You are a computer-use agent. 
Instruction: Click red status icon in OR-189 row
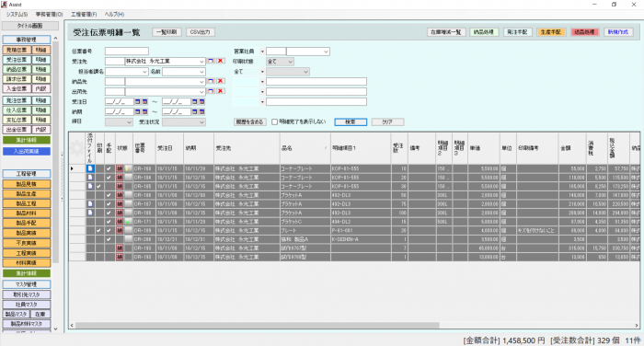tap(120, 231)
